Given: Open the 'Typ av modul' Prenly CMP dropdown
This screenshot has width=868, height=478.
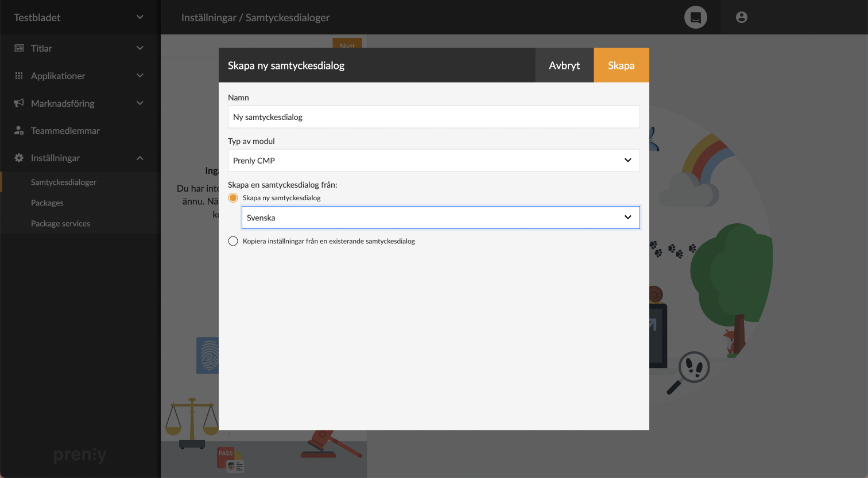Looking at the screenshot, I should point(433,161).
